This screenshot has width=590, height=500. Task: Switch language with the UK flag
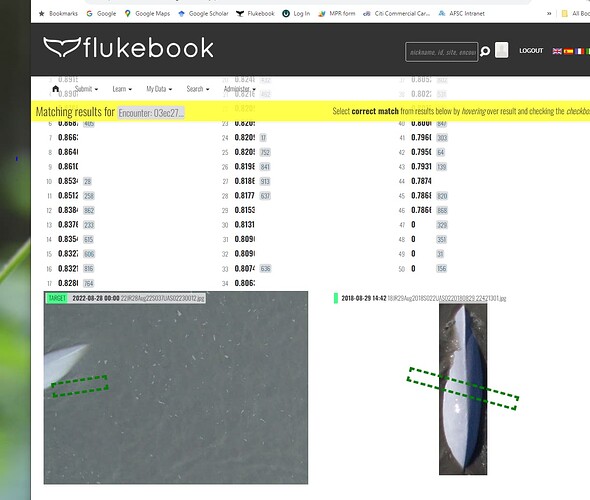tap(557, 51)
